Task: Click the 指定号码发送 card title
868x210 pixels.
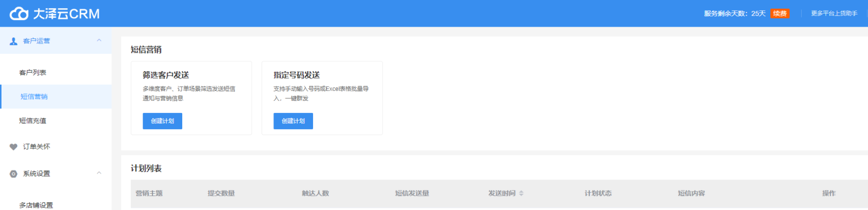Action: (x=296, y=75)
